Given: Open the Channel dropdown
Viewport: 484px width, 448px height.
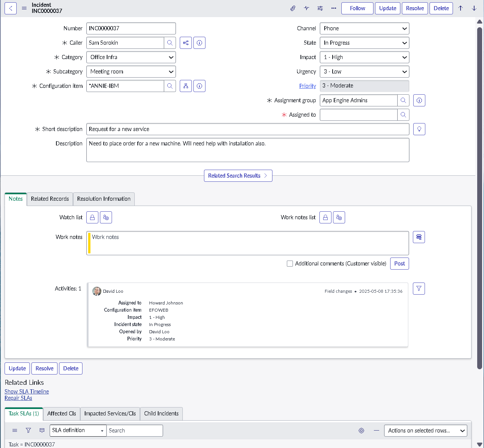Looking at the screenshot, I should click(364, 28).
